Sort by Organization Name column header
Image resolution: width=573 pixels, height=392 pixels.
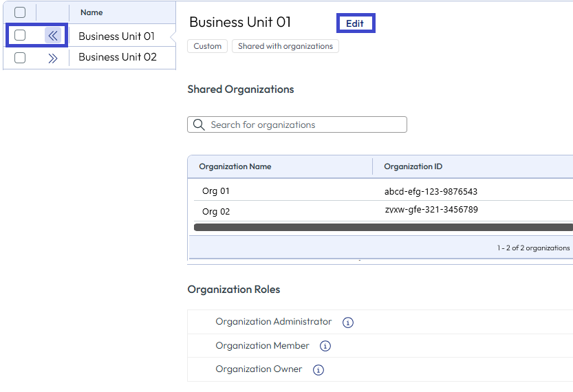coord(235,166)
